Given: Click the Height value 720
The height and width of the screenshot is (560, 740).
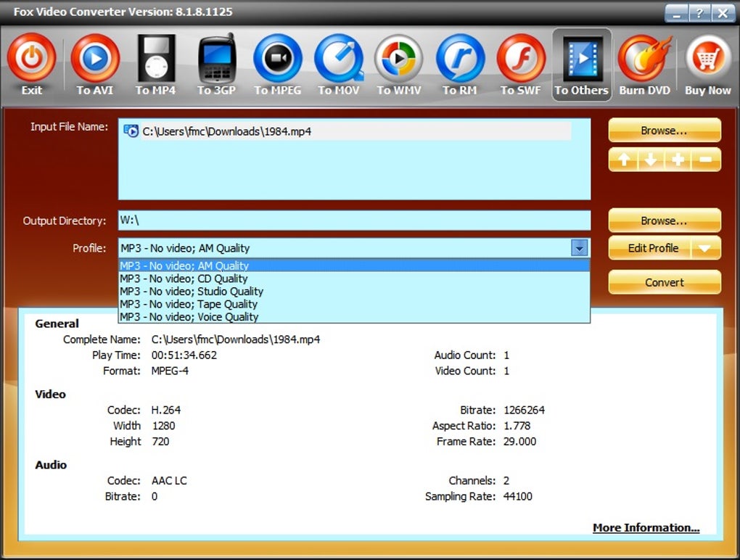Looking at the screenshot, I should tap(160, 441).
